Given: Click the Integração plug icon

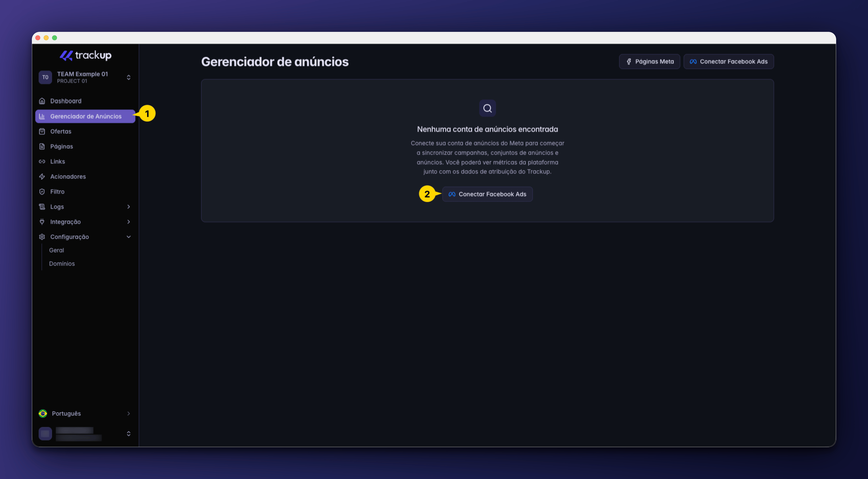Looking at the screenshot, I should coord(42,222).
